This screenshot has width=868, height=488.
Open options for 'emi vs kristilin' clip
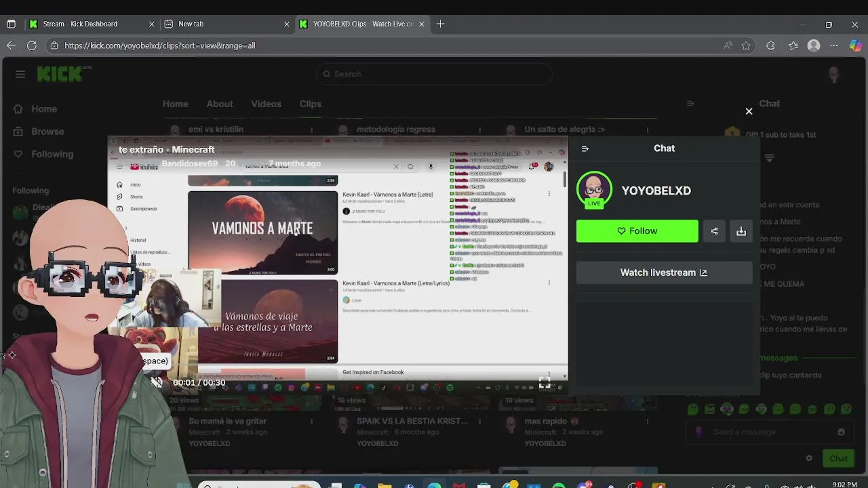(312, 129)
